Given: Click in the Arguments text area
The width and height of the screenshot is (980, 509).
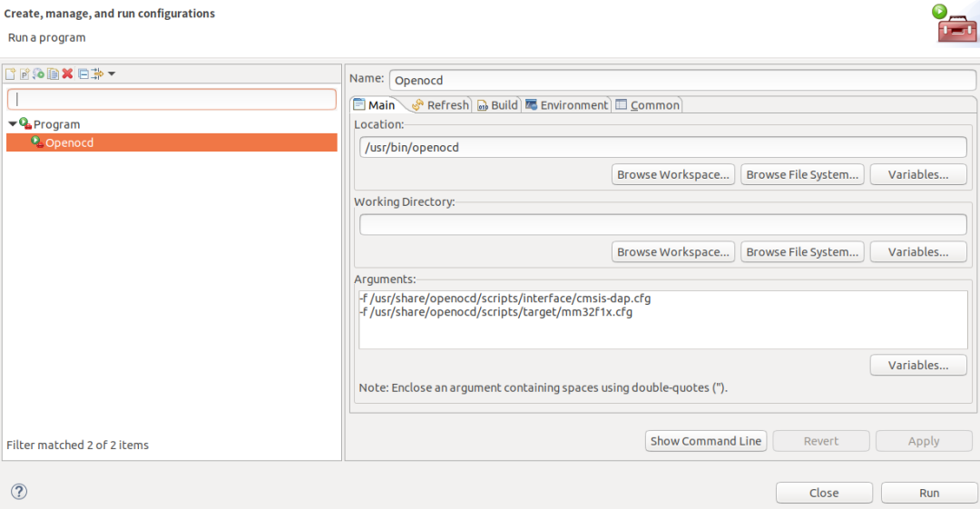Looking at the screenshot, I should (663, 319).
